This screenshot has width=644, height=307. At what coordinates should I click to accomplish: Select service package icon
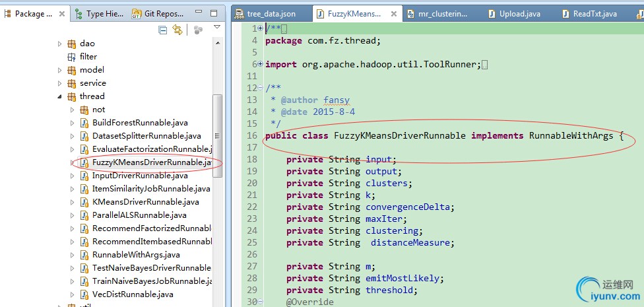[72, 83]
